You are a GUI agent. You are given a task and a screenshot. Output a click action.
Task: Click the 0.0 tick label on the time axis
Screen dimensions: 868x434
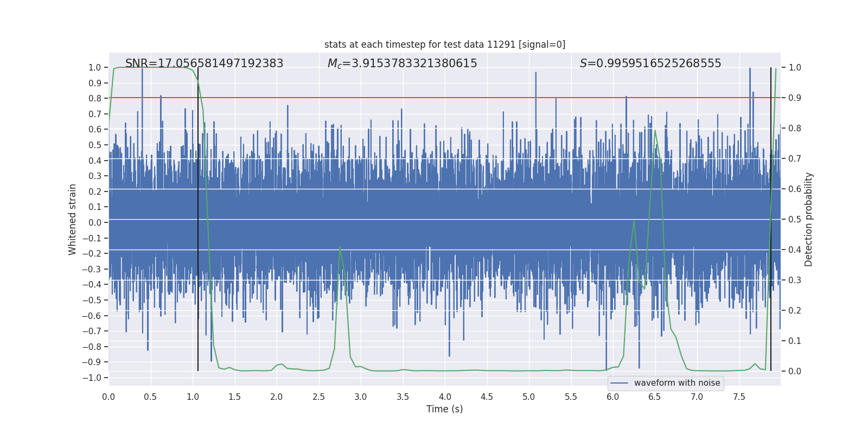click(x=108, y=397)
